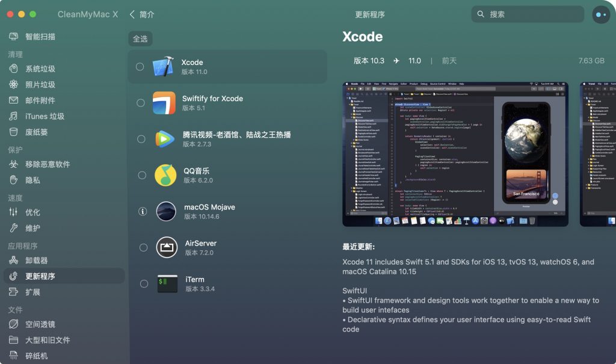The height and width of the screenshot is (364, 616).
Task: Tick the QQ音乐 update checkbox
Action: coord(142,175)
